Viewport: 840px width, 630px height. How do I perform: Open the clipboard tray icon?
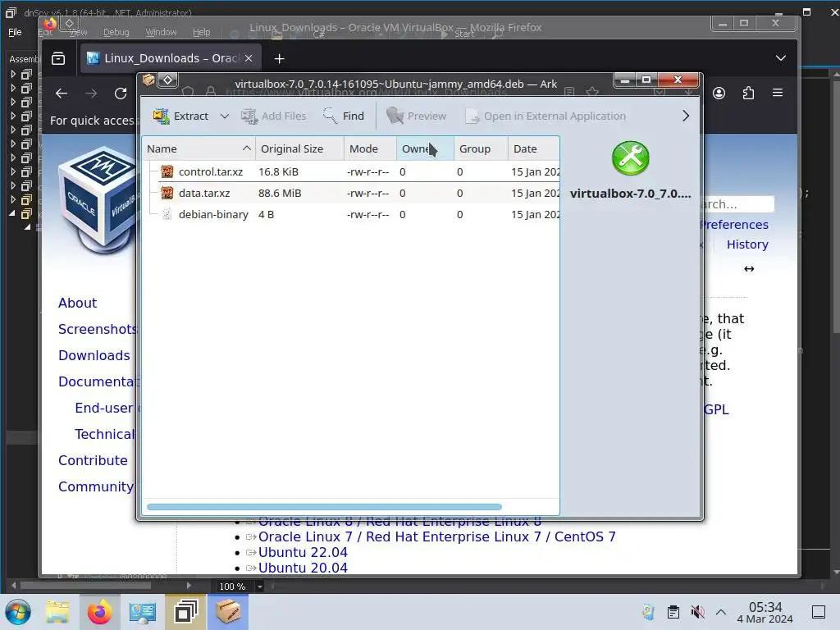pos(673,612)
